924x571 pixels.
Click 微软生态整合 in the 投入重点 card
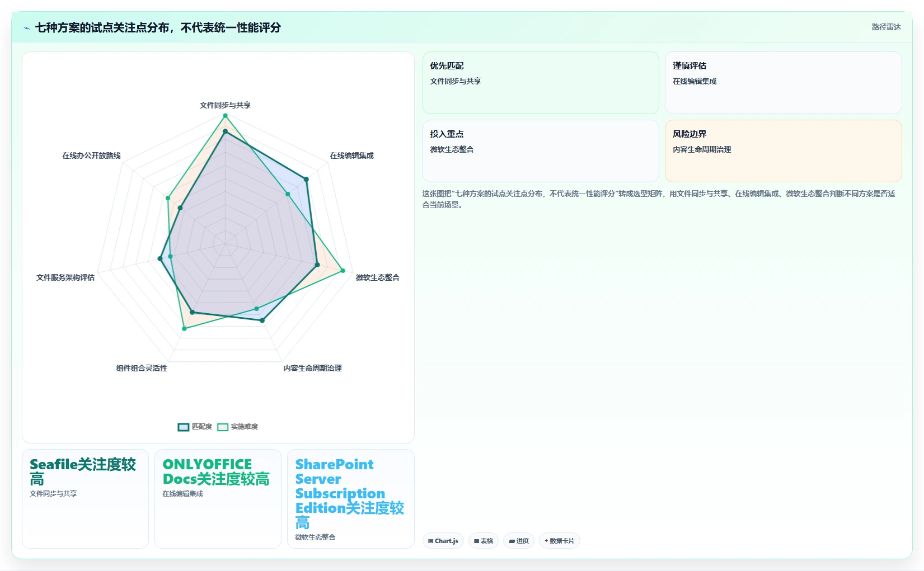click(x=452, y=149)
